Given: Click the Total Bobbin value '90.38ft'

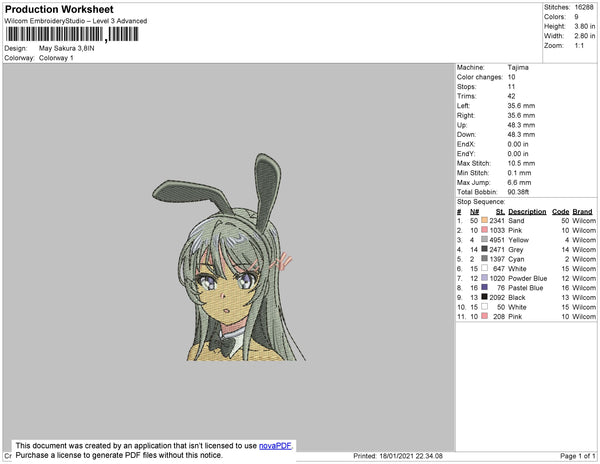Looking at the screenshot, I should 518,192.
